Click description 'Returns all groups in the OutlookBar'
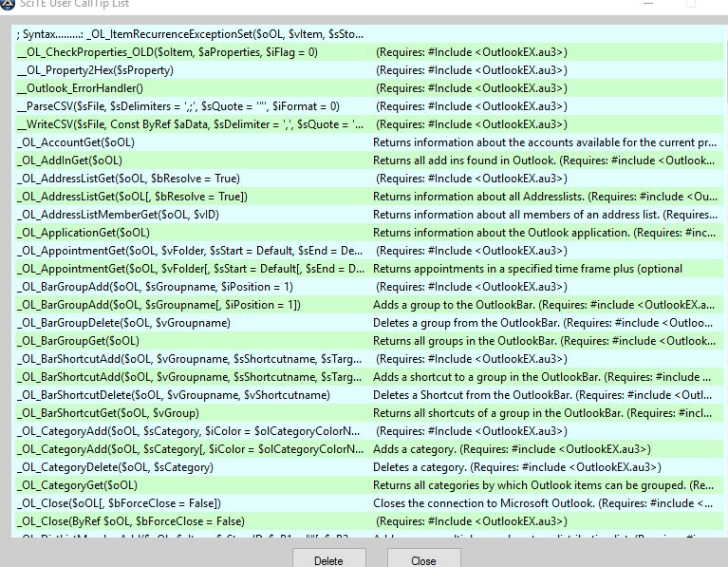 click(x=544, y=342)
